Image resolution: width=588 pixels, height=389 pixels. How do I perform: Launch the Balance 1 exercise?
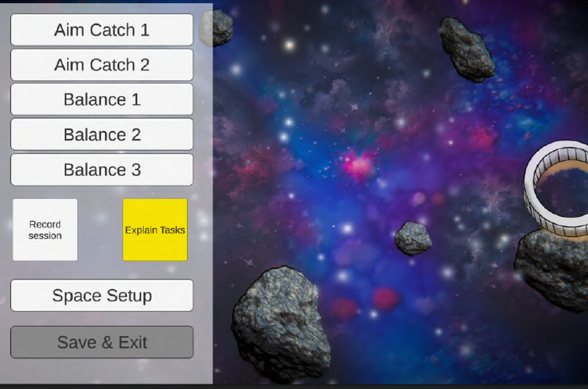point(101,100)
